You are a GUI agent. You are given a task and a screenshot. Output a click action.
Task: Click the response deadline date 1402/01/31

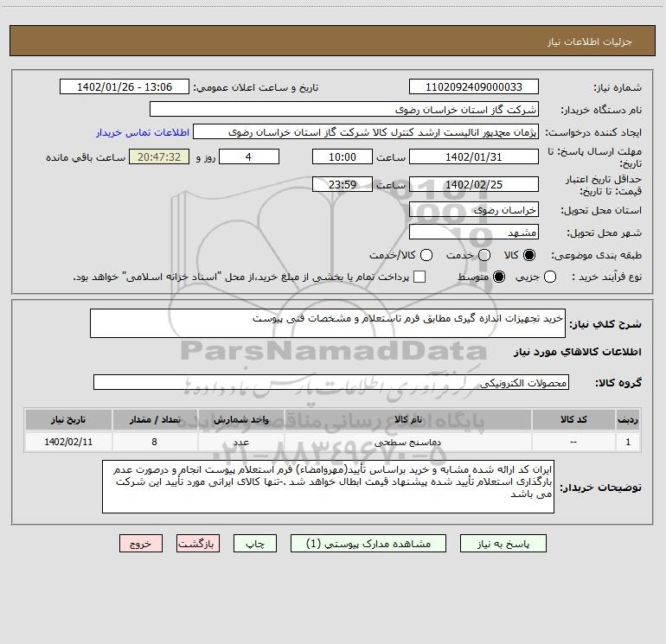[474, 157]
